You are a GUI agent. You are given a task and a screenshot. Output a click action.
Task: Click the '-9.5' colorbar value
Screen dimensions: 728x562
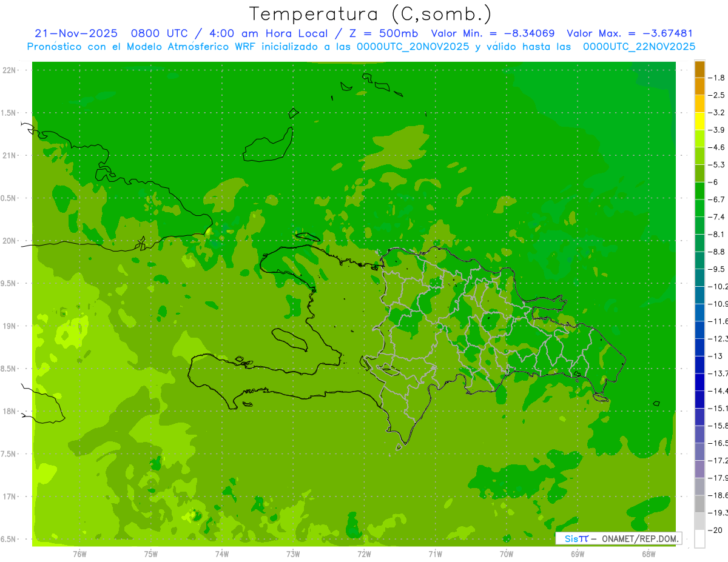[x=716, y=269]
